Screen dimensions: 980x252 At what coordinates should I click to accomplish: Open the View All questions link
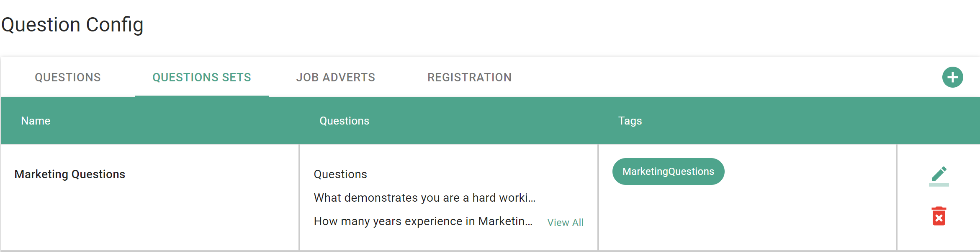(x=565, y=222)
